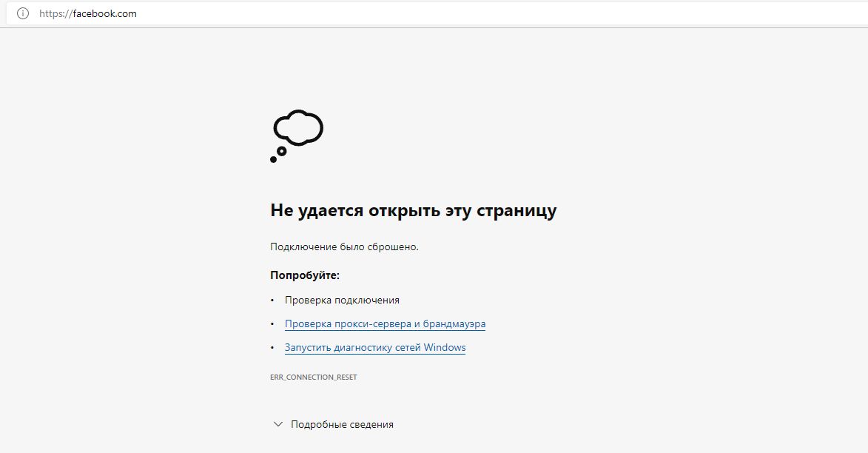Click the bullet before the proxy link

click(x=272, y=324)
